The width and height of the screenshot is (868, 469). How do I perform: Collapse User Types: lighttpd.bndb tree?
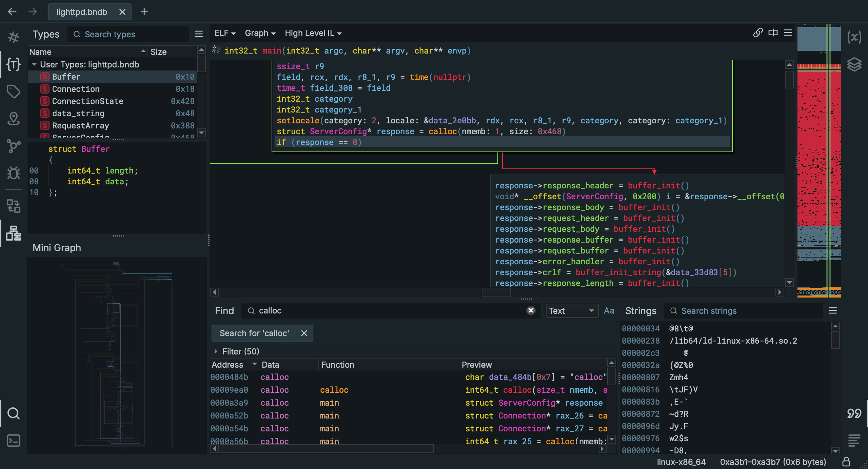(x=34, y=64)
